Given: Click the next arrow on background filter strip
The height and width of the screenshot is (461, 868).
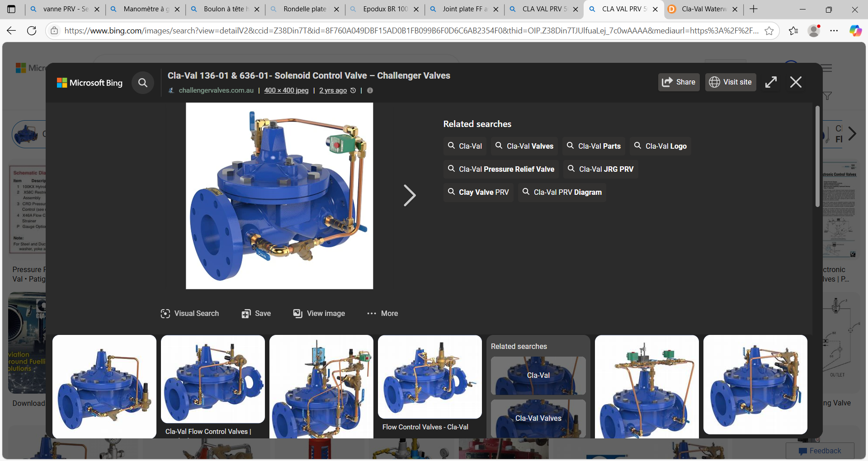Looking at the screenshot, I should point(852,134).
